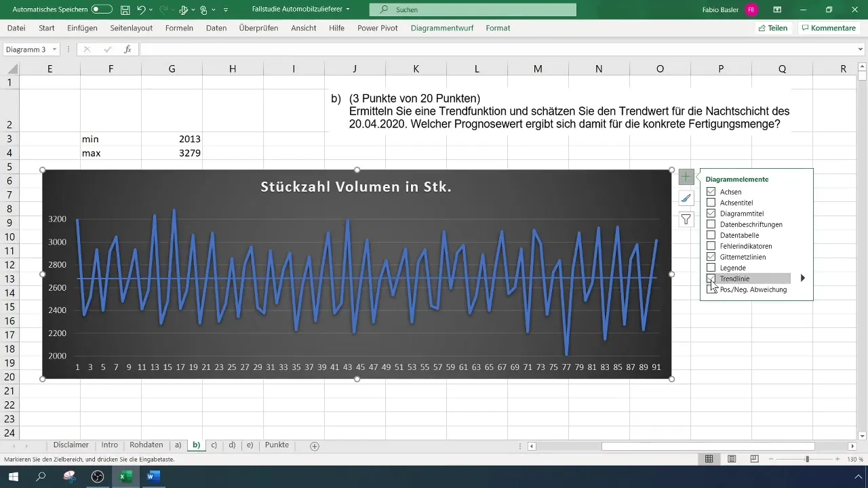Viewport: 868px width, 488px height.
Task: Click the horizontal scrollbar thumb
Action: (708, 446)
